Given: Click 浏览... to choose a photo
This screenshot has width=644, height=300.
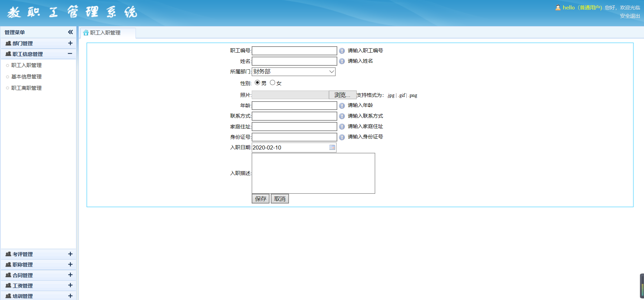Looking at the screenshot, I should tap(342, 95).
